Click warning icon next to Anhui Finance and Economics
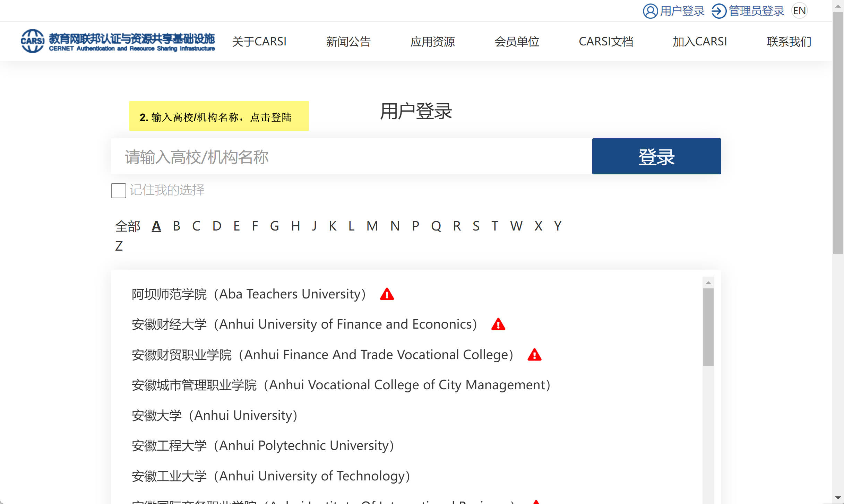This screenshot has width=844, height=504. (498, 324)
